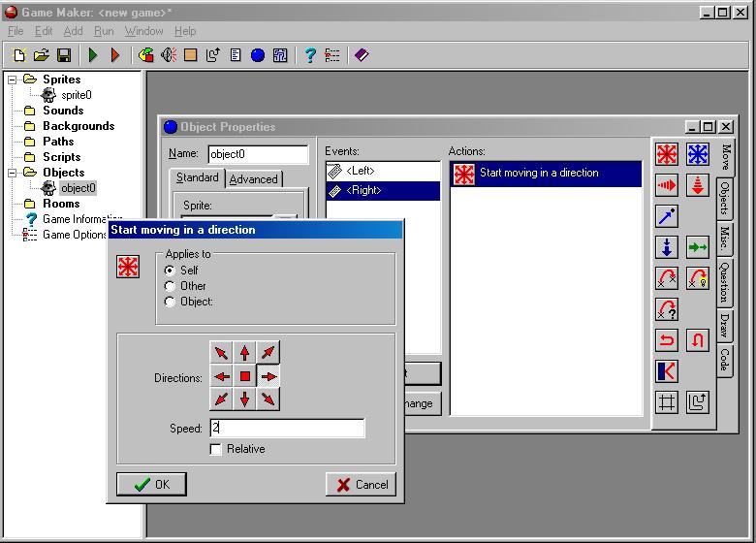Select the blue star set motion action
Screen dimensions: 756x543
[697, 154]
